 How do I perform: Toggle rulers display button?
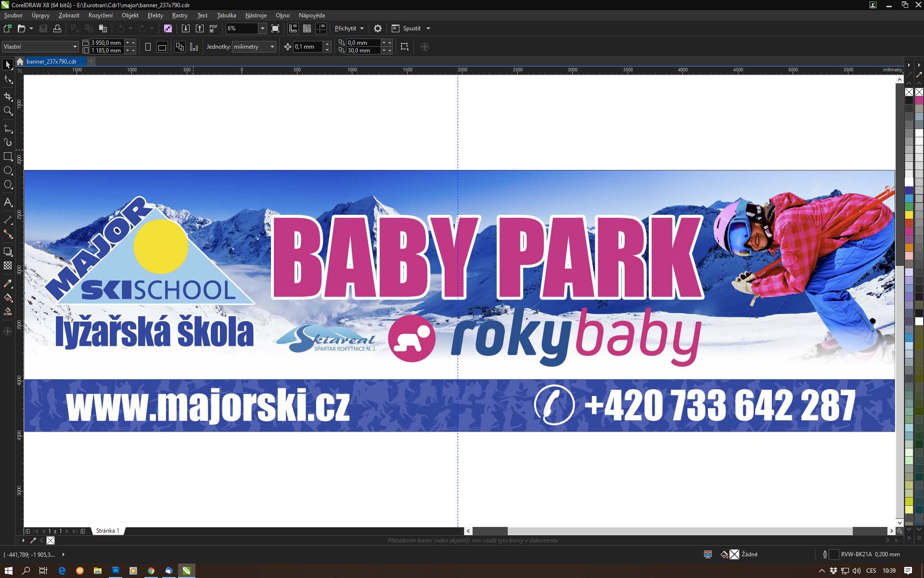click(x=293, y=28)
